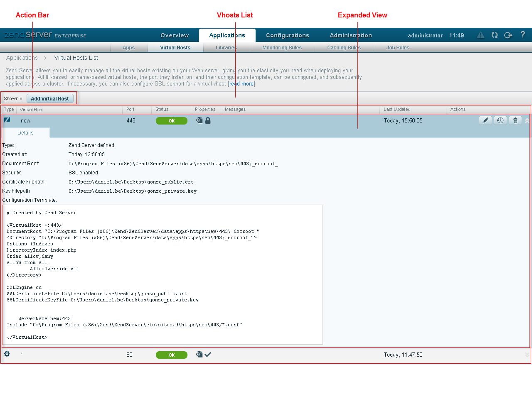Click the SSL padlock icon on port 443 row
Viewport: 532px width, 416px height.
pos(208,120)
